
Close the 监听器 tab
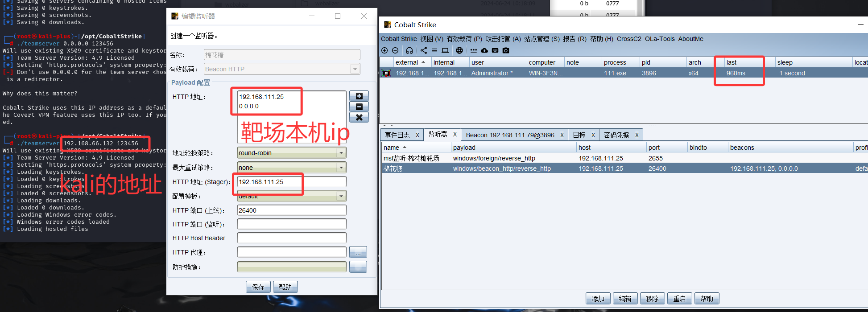[455, 134]
